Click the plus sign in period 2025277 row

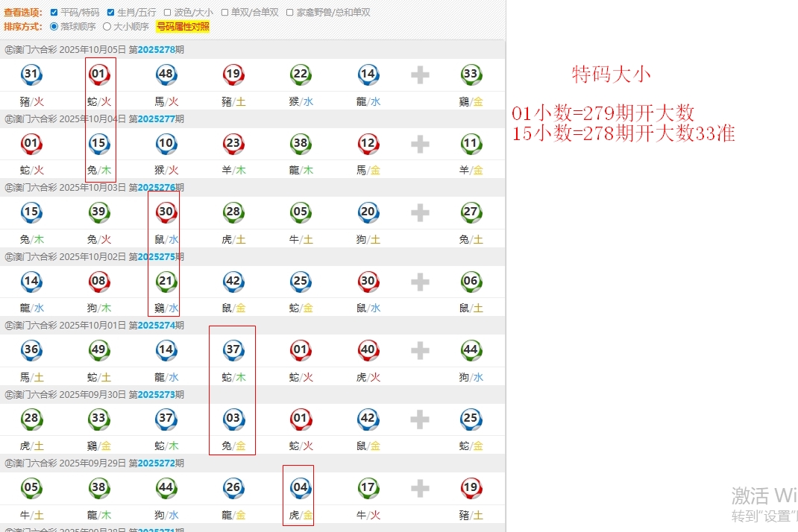[420, 144]
